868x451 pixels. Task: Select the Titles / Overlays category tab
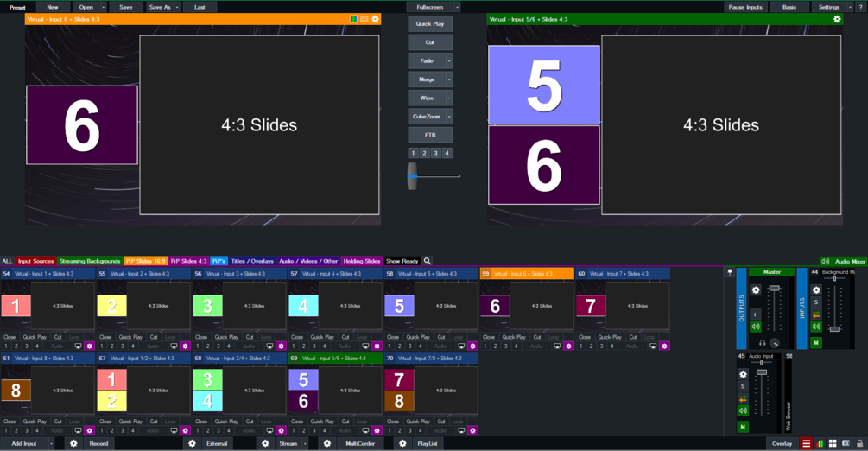click(252, 261)
